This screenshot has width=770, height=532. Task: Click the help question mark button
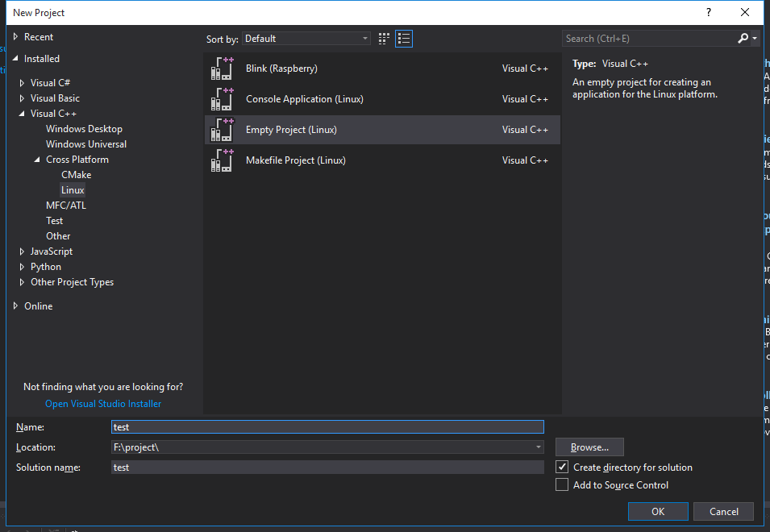pos(709,13)
